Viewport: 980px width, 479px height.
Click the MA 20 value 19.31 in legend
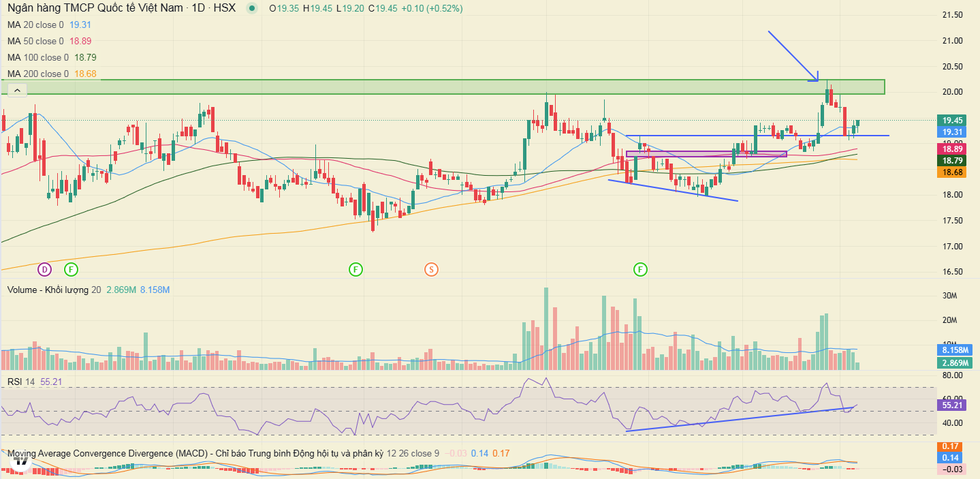80,25
